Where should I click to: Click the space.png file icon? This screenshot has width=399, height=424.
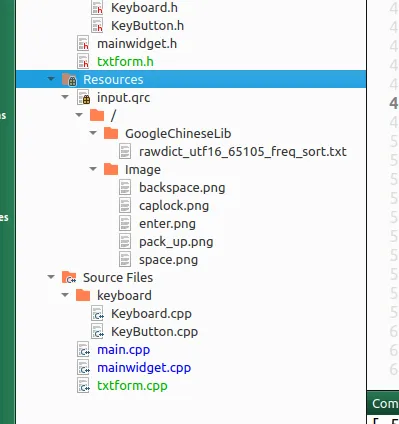pos(125,259)
